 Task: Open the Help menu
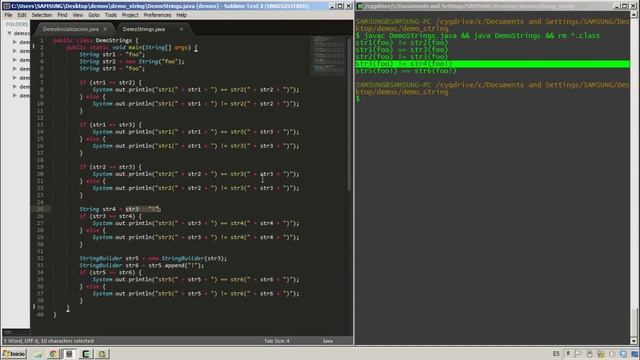181,15
